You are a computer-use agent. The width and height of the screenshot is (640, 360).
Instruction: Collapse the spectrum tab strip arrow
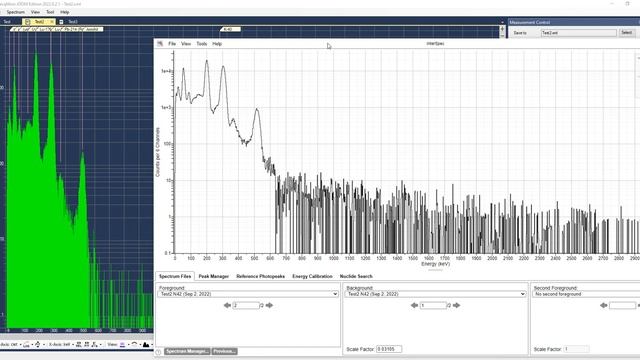502,22
